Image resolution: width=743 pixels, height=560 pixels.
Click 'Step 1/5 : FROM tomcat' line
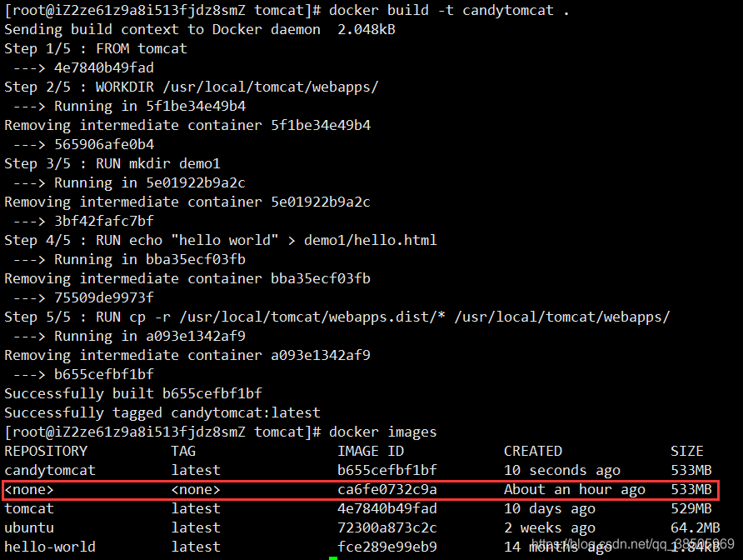pyautogui.click(x=96, y=48)
